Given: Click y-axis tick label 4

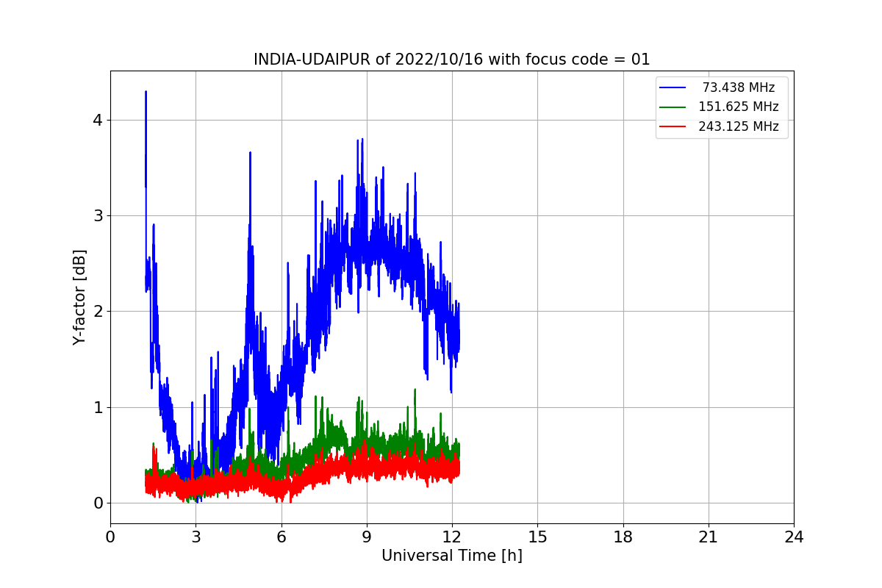Looking at the screenshot, I should pos(98,120).
